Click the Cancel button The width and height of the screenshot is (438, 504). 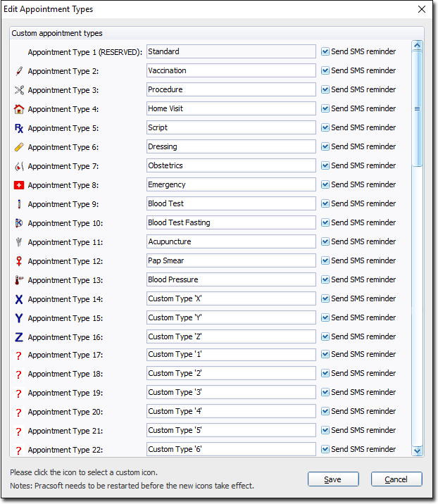point(396,479)
